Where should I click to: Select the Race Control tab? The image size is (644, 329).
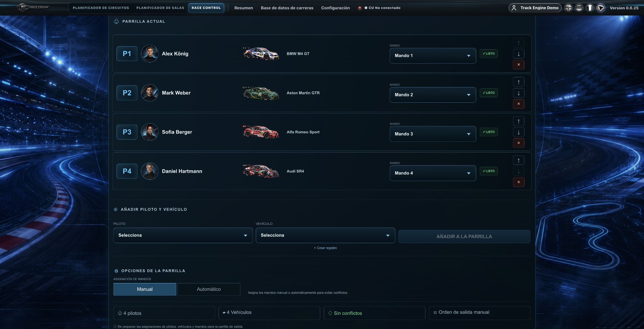pyautogui.click(x=206, y=8)
